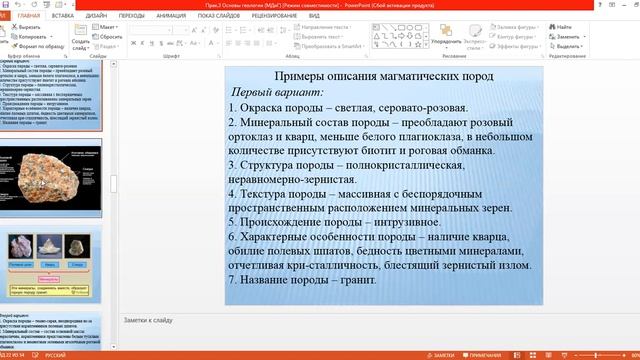Toggle bulleted list
640x360 pixels.
230,30
